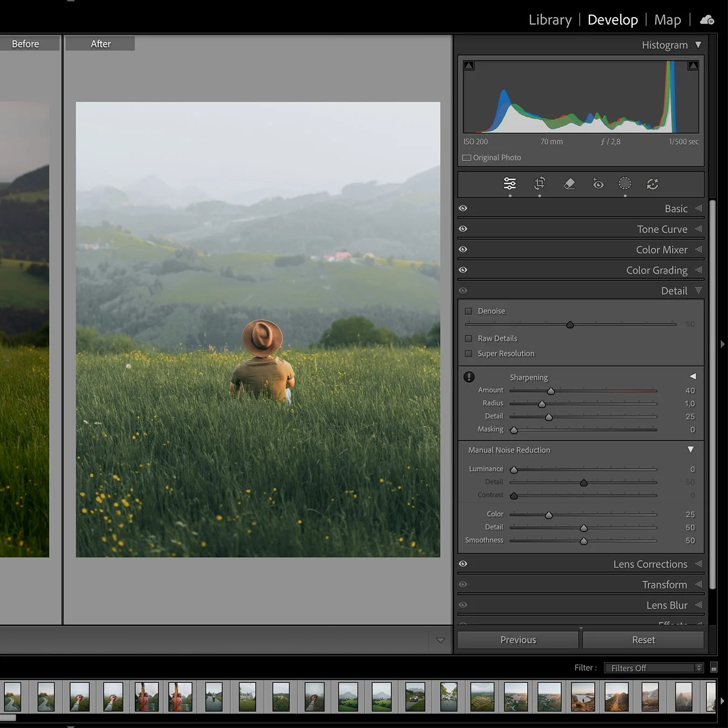Expand the Sharpening preview triangle
The width and height of the screenshot is (728, 728).
[x=693, y=376]
